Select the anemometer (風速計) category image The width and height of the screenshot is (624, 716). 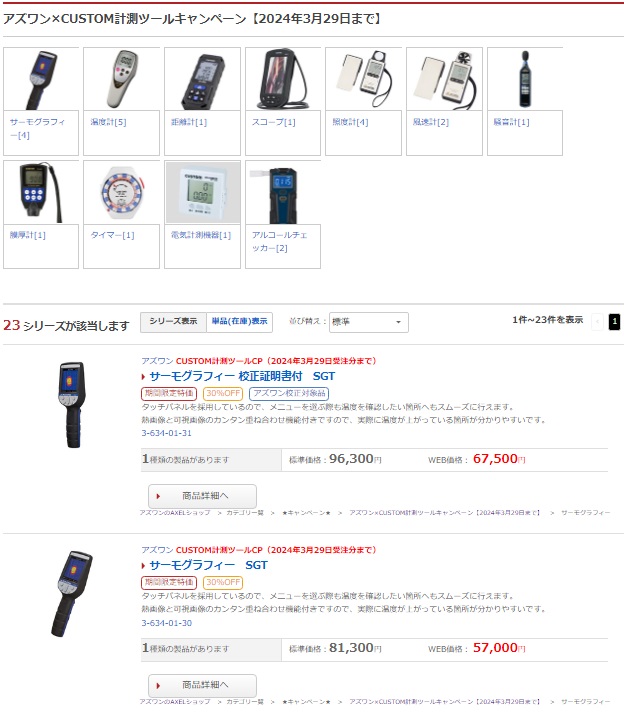[444, 79]
